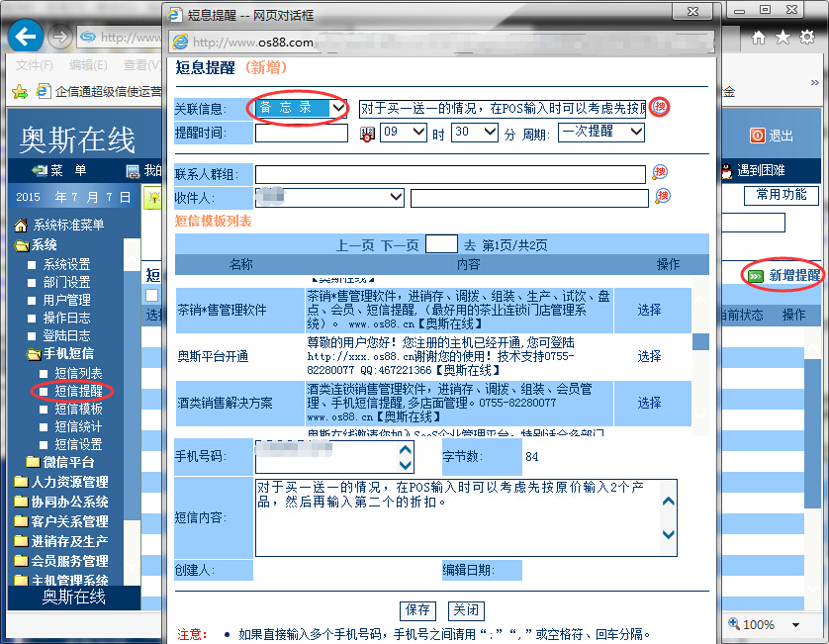This screenshot has height=644, width=829.
Task: Expand the 人力资源管理 folder
Action: click(22, 482)
